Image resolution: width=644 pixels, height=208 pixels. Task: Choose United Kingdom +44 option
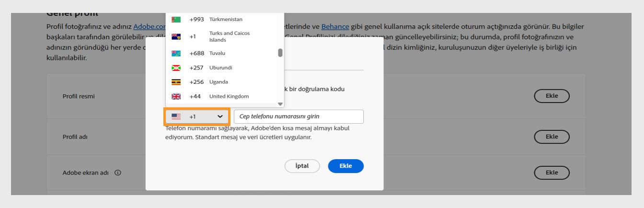click(221, 96)
